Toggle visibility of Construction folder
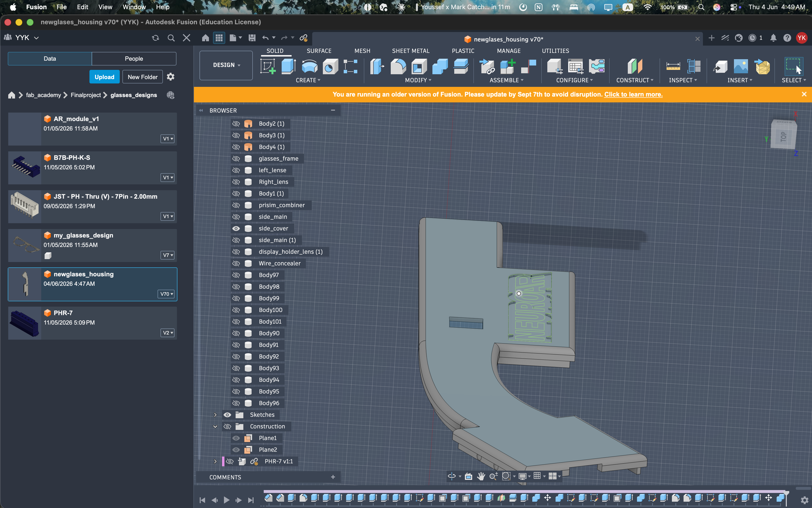This screenshot has width=812, height=508. [x=227, y=426]
